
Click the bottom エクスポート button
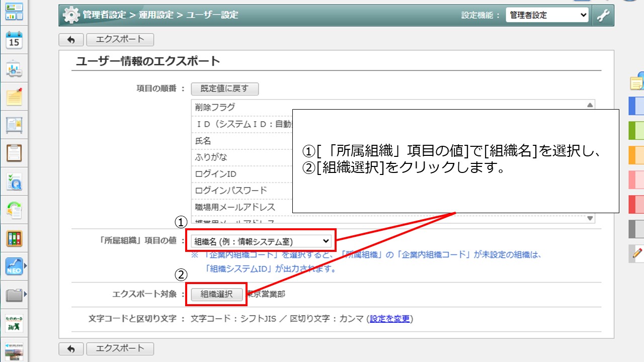120,348
